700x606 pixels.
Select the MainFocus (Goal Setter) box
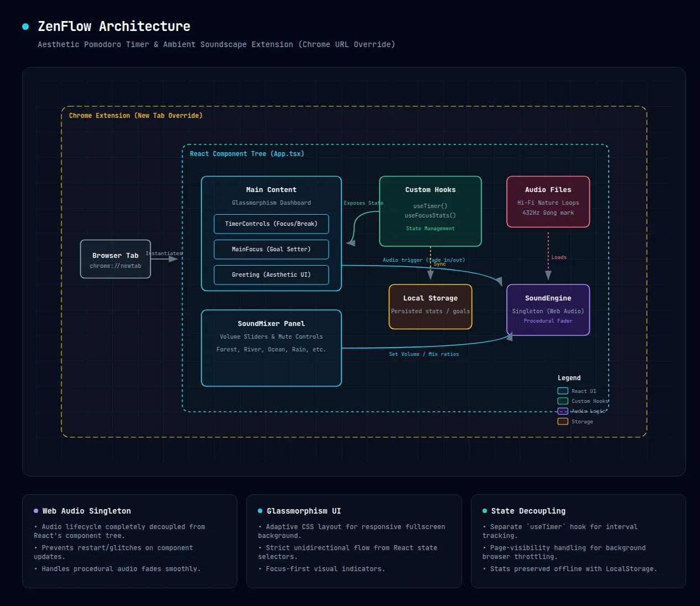271,250
